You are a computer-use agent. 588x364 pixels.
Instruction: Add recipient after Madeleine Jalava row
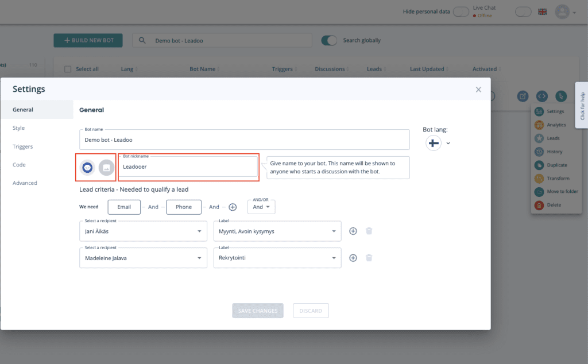[353, 258]
